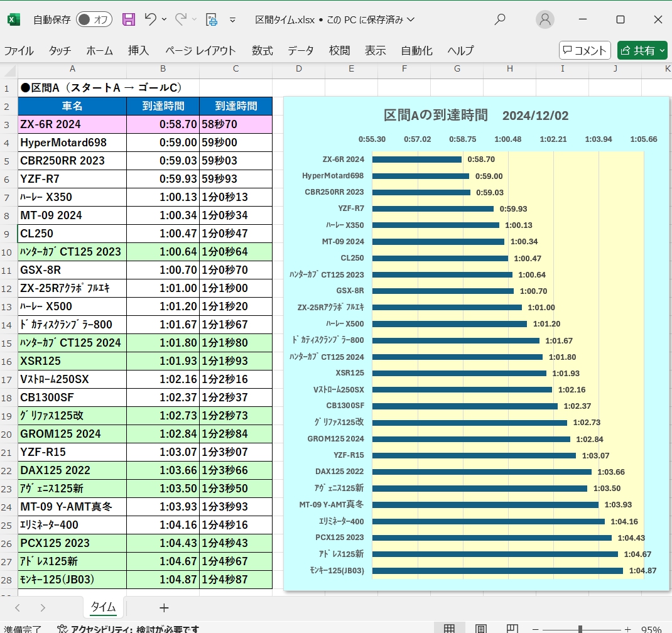Click the Select All corner triangle

9,70
